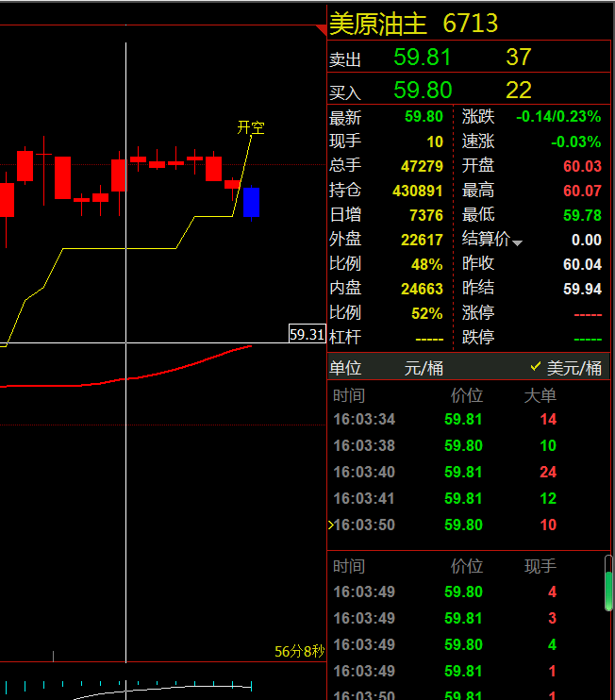Click the 现手 value 10 in quote panel
Image resolution: width=615 pixels, height=700 pixels.
click(435, 142)
